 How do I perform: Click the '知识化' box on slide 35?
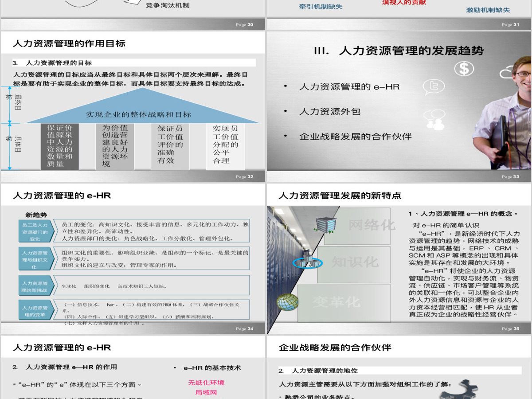pos(354,264)
